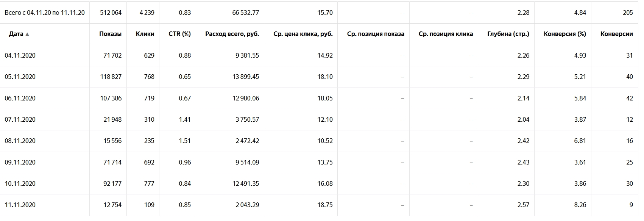Screen dimensions: 644x221
Task: Sort table by Клики column header
Action: point(145,34)
